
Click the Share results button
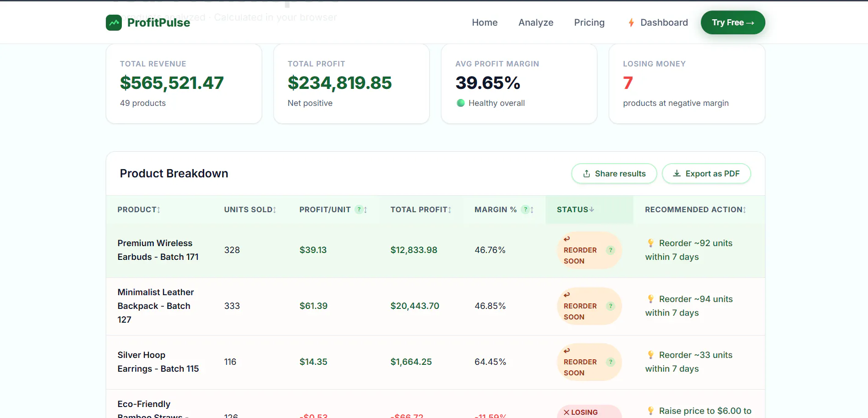[614, 174]
